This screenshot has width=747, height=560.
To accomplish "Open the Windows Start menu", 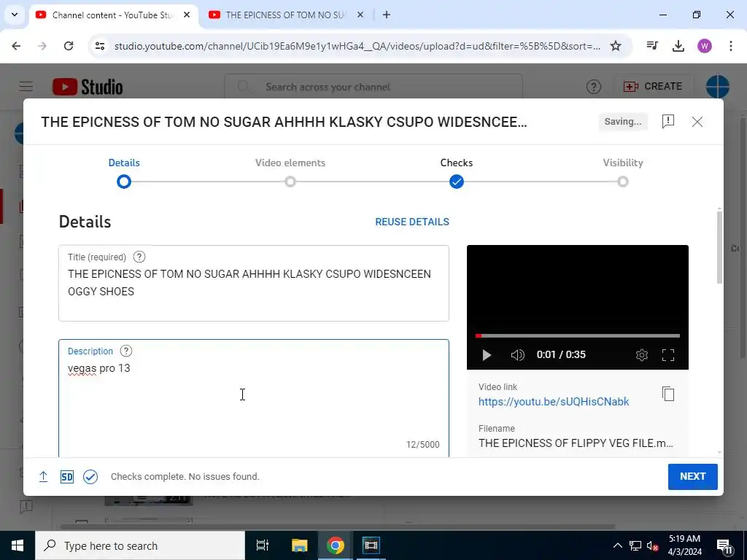I will coord(18,545).
